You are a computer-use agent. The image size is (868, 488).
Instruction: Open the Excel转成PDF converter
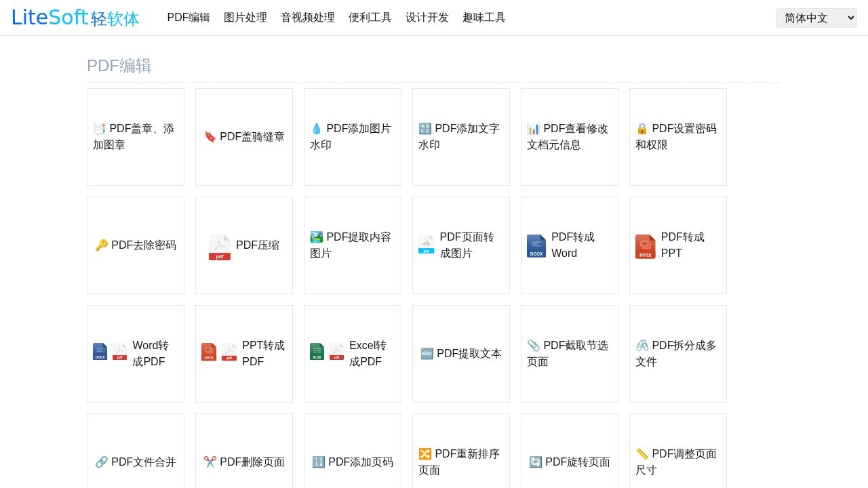tap(352, 353)
